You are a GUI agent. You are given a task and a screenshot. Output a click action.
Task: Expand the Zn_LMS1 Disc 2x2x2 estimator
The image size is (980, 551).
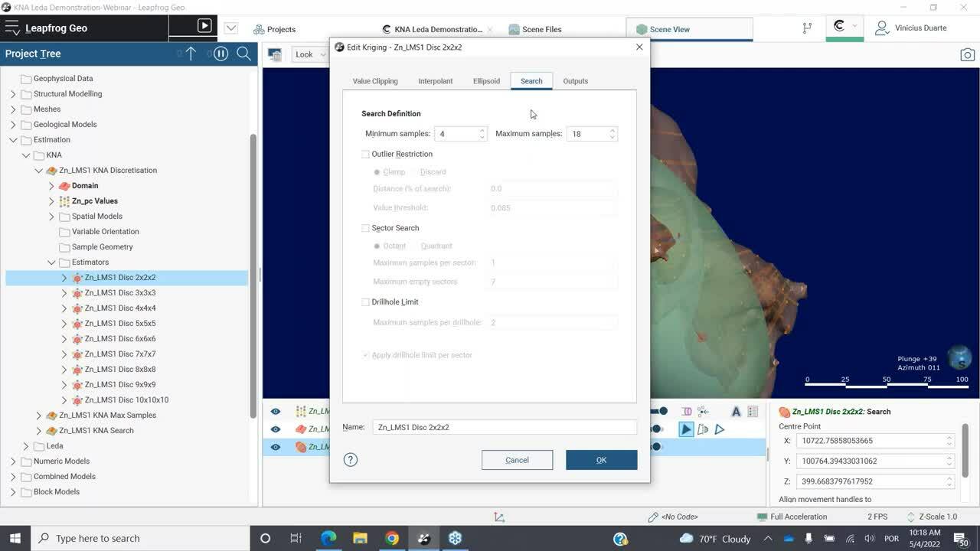tap(64, 278)
